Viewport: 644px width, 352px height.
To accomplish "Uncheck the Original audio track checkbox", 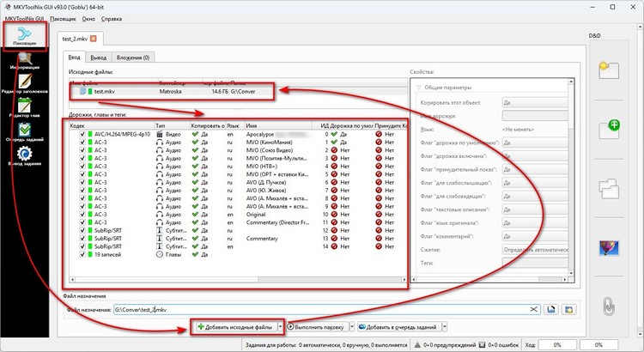I will tap(82, 215).
